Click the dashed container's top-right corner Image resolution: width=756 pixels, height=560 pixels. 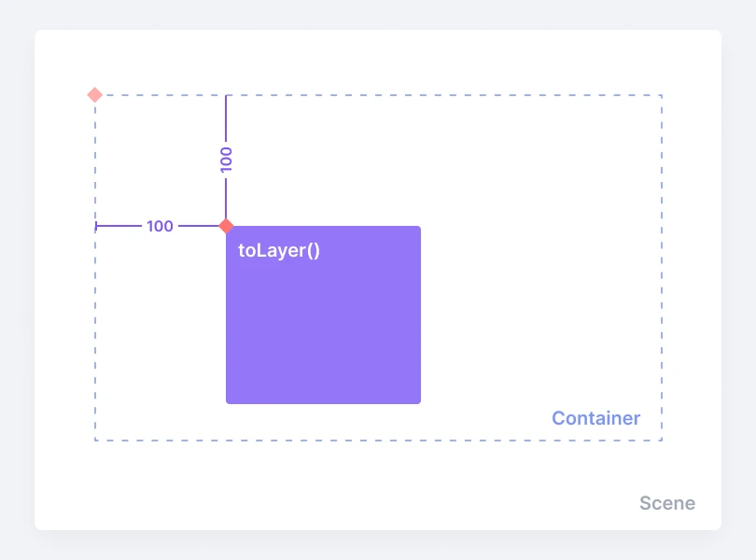coord(661,95)
